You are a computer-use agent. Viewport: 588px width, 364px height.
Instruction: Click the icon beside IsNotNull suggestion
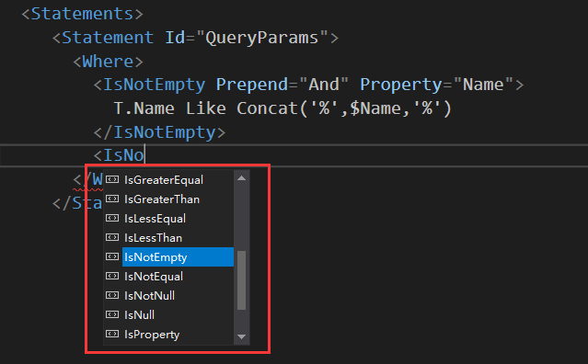pyautogui.click(x=112, y=295)
